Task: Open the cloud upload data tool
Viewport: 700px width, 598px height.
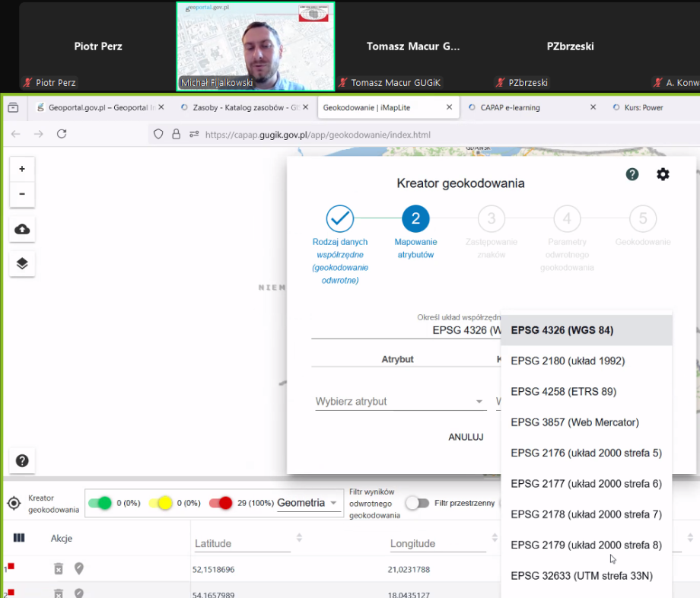Action: point(22,229)
